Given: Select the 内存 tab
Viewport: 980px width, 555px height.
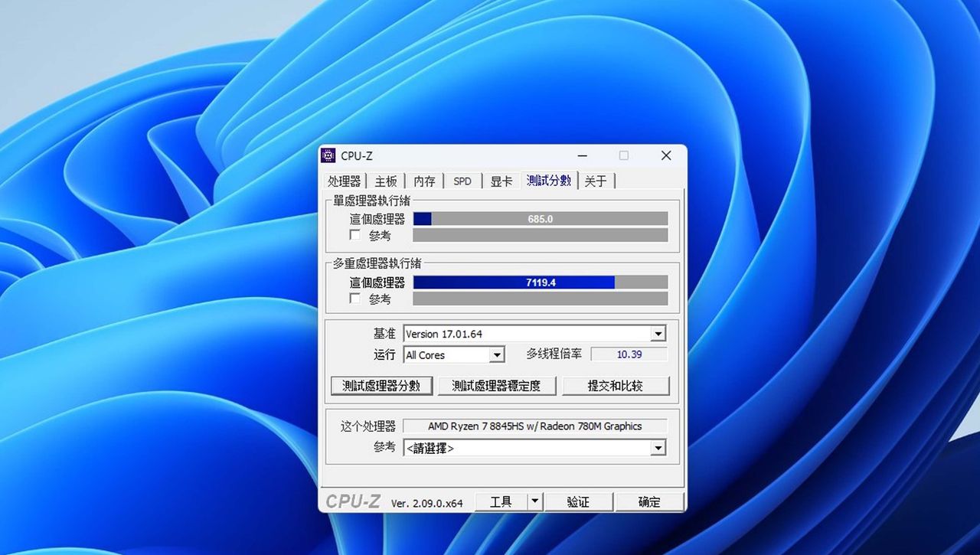Looking at the screenshot, I should click(x=424, y=181).
